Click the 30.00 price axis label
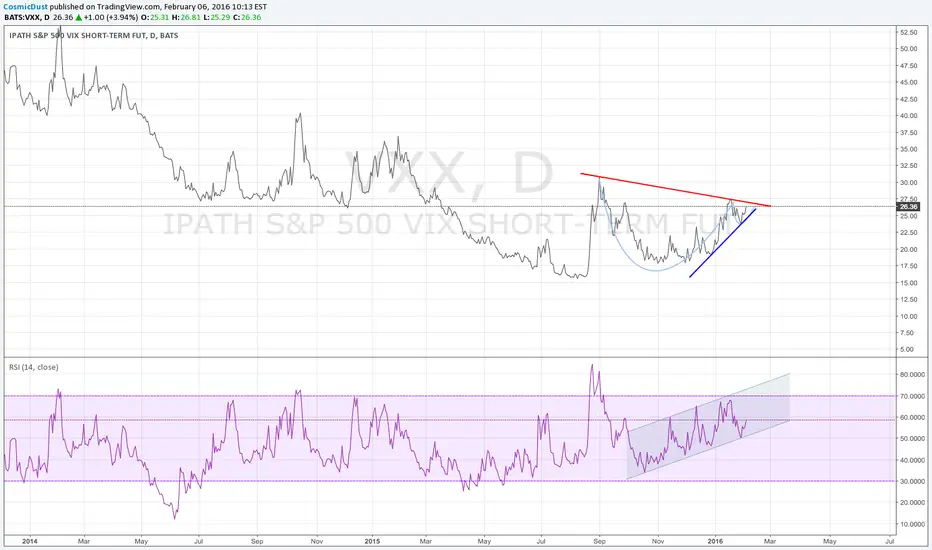Screen dimensions: 932x550 click(x=908, y=183)
